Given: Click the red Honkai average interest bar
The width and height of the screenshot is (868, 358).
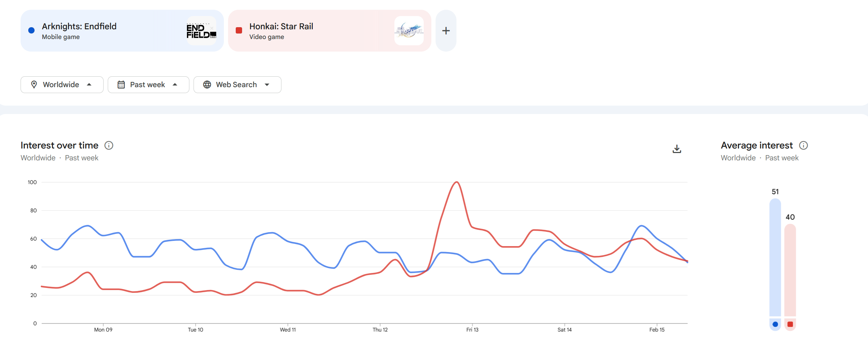Looking at the screenshot, I should click(x=790, y=270).
